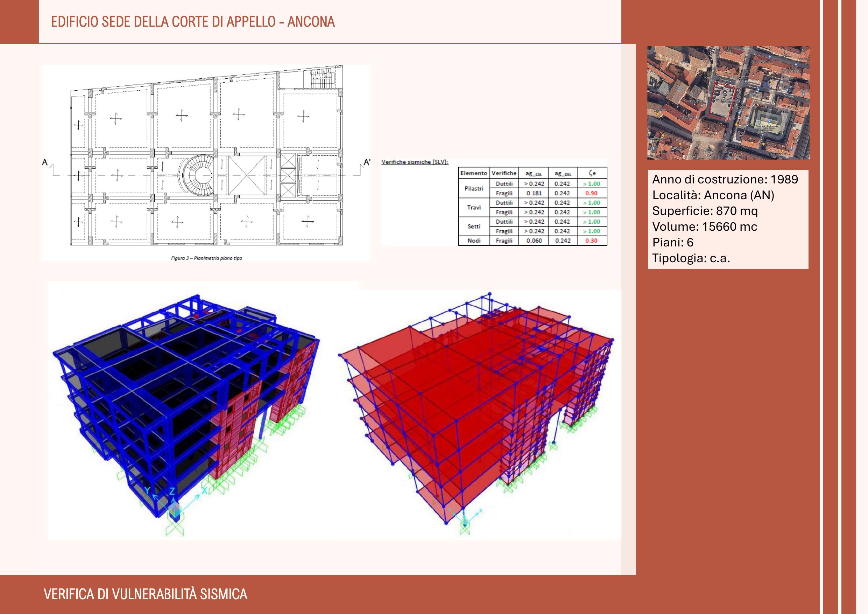Image resolution: width=868 pixels, height=614 pixels.
Task: Click the "Setti" table cell
Action: pyautogui.click(x=474, y=226)
